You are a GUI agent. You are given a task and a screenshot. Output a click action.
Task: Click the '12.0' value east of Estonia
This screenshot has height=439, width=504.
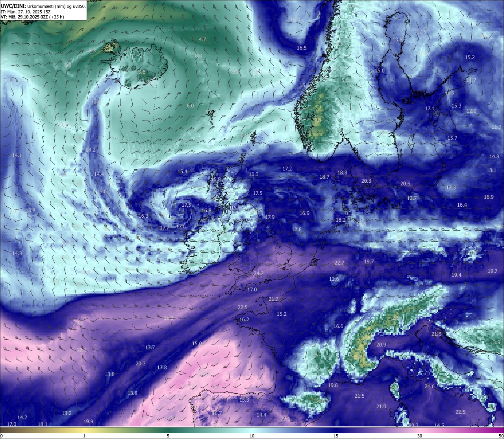tap(471, 111)
